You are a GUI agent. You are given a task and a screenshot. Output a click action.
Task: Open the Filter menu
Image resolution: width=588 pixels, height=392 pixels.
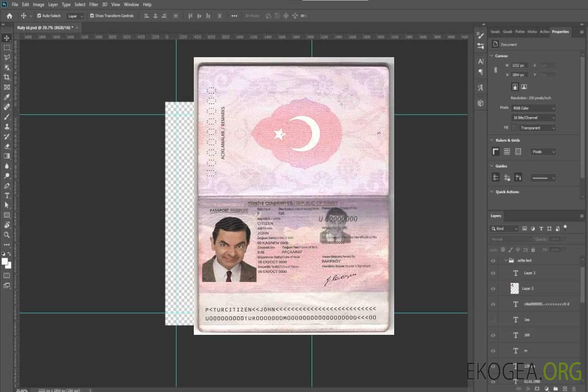(x=94, y=4)
